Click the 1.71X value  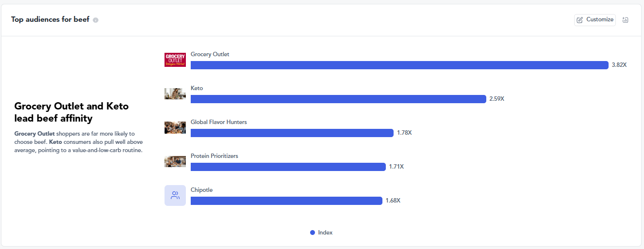point(396,167)
